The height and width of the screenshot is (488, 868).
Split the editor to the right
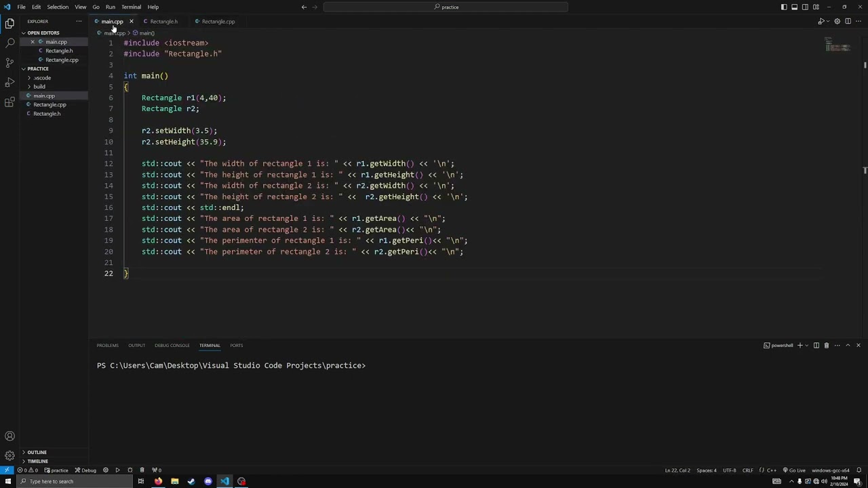tap(848, 21)
